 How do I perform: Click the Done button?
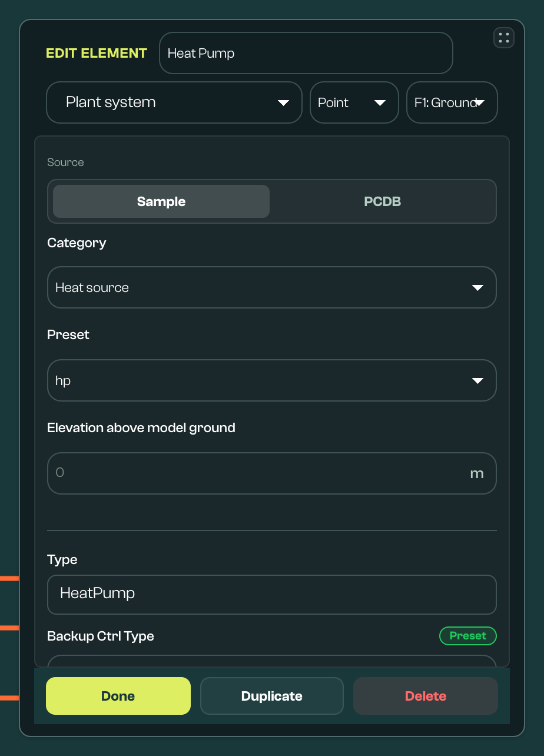[x=118, y=696]
